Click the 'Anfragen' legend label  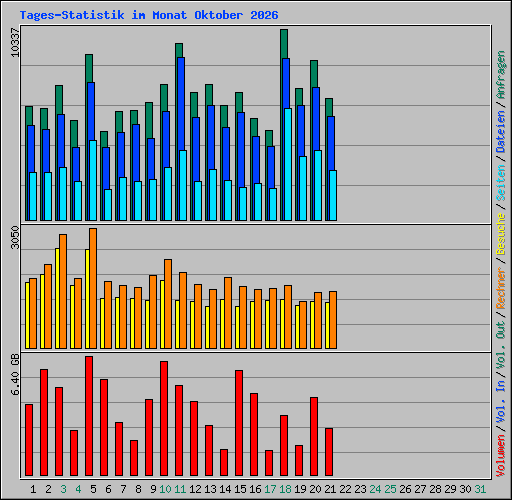501,75
